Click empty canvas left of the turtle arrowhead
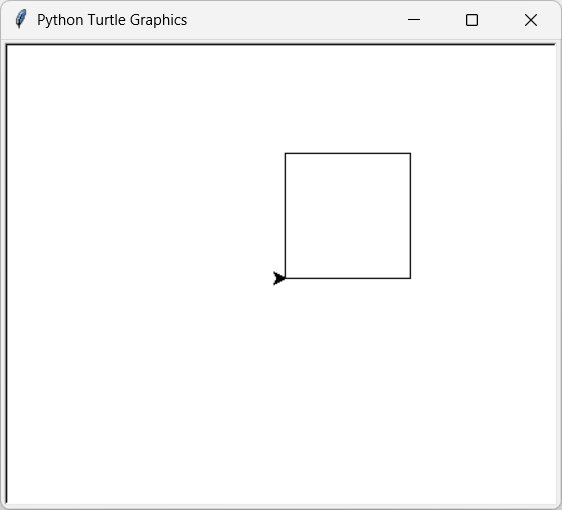 (x=143, y=278)
